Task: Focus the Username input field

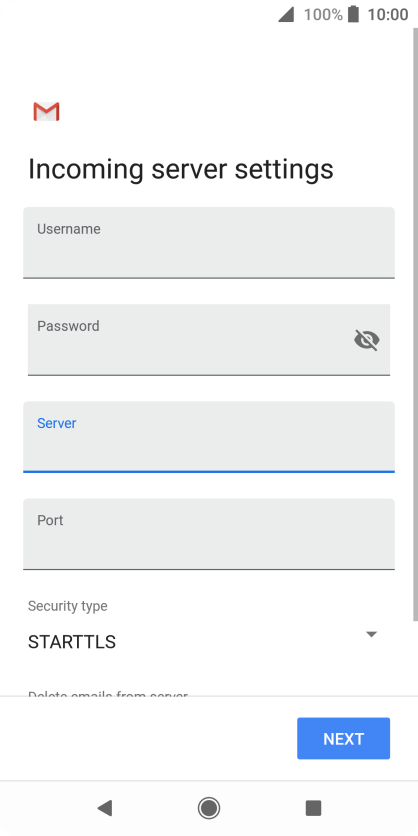Action: click(x=209, y=243)
